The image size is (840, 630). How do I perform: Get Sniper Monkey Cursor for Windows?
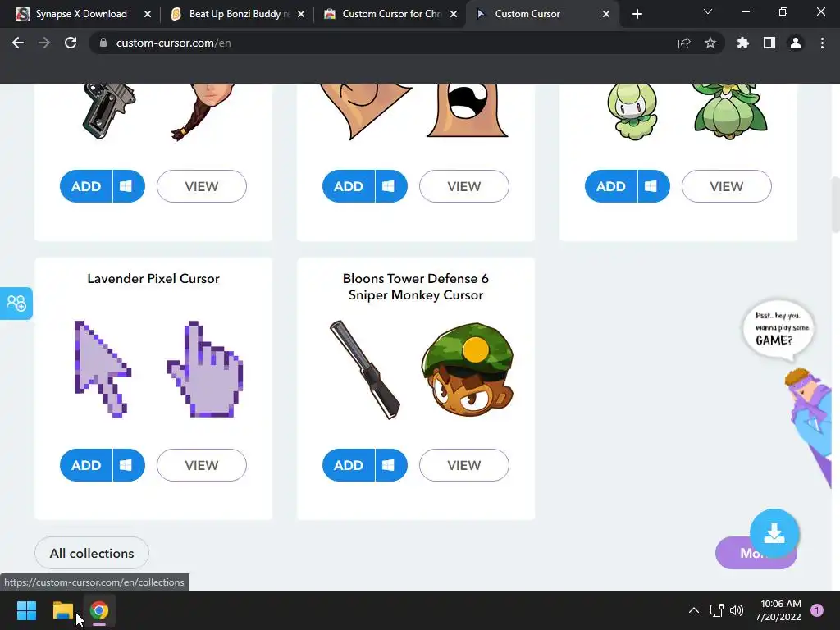(x=391, y=465)
